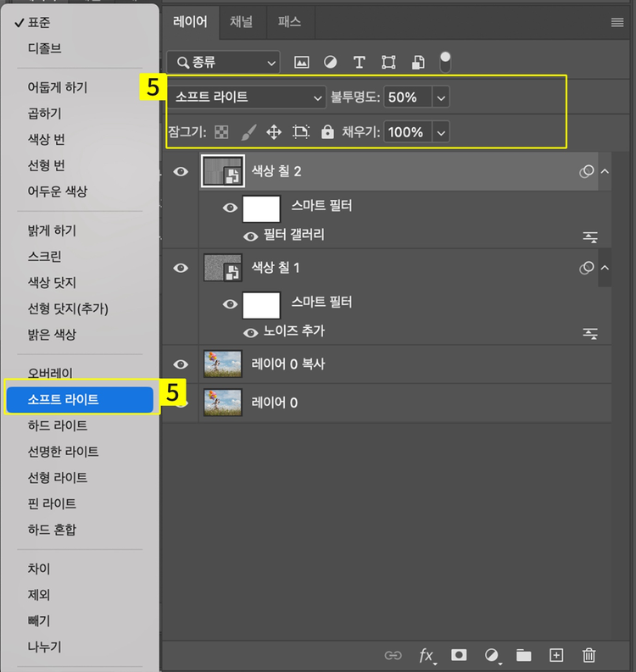Open the fx layer style menu
This screenshot has height=672, width=636.
tap(427, 655)
